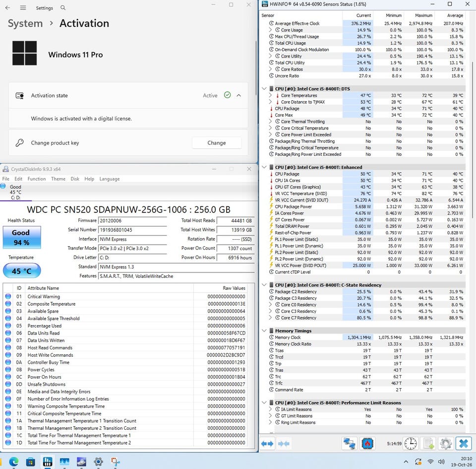This screenshot has width=476, height=469.
Task: Open the File menu in CrystalDiskInfo
Action: tap(6, 179)
